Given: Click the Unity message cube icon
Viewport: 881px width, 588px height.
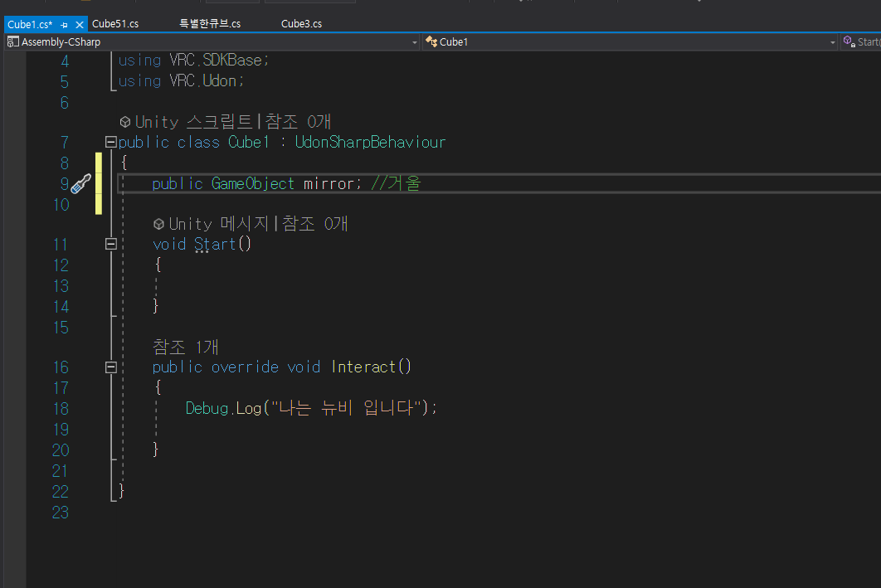Looking at the screenshot, I should 159,224.
